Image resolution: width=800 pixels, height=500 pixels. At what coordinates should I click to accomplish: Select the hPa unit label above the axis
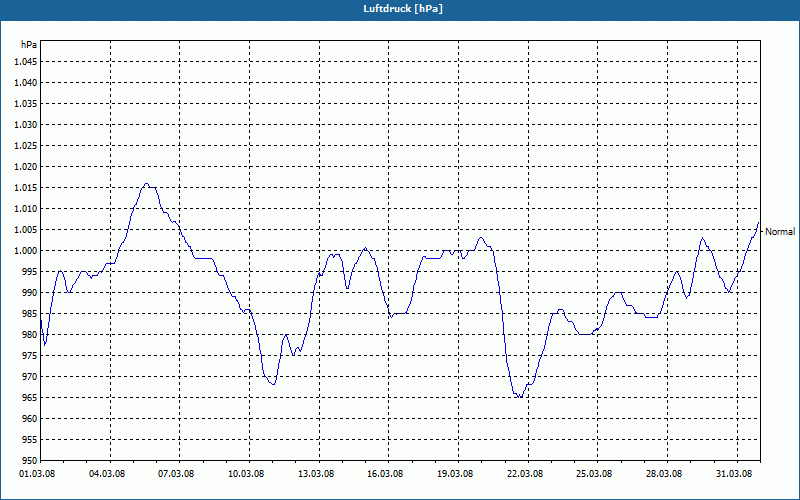click(29, 45)
